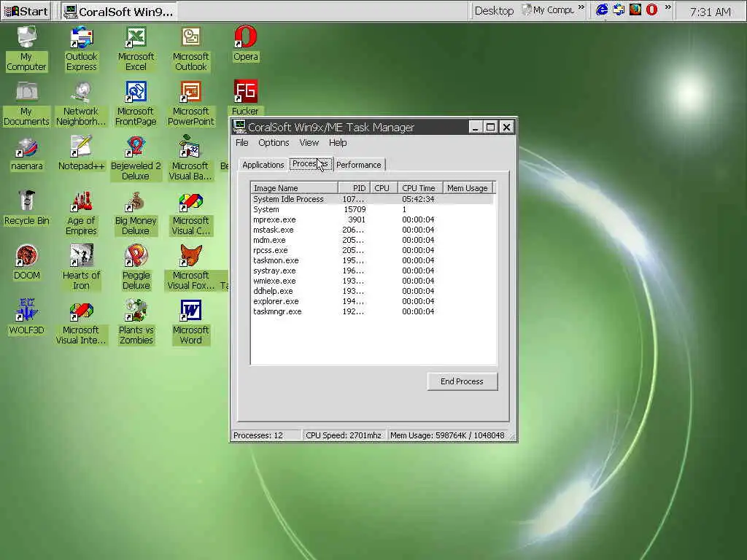The width and height of the screenshot is (747, 560).
Task: Select the mprexe.exe process row
Action: (373, 219)
